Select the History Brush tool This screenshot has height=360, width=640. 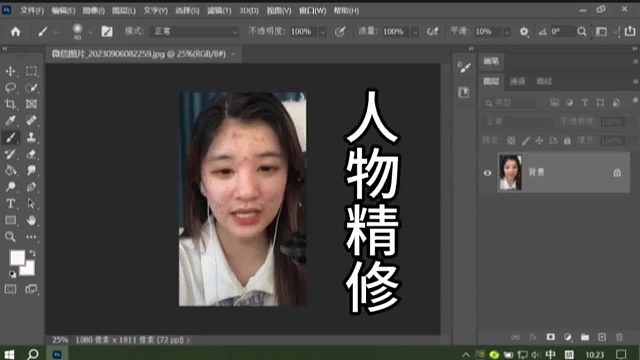(x=10, y=154)
